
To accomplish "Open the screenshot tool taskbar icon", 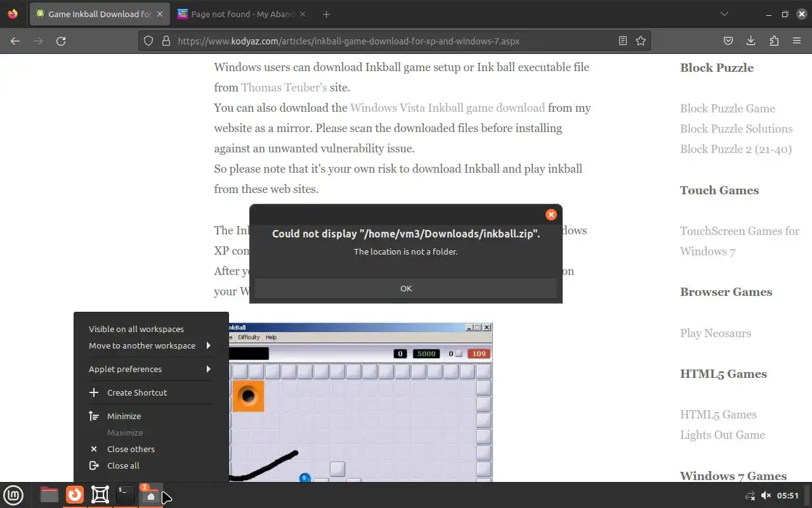I will tap(100, 495).
